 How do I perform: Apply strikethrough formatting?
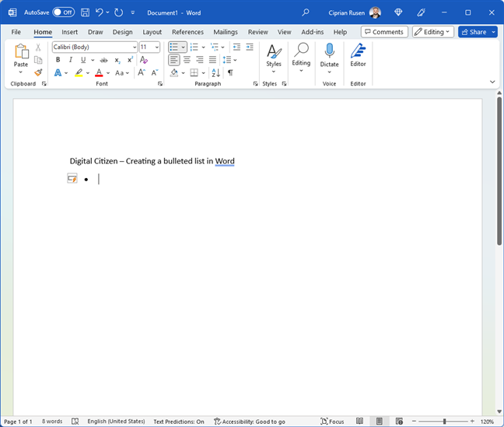tap(103, 60)
